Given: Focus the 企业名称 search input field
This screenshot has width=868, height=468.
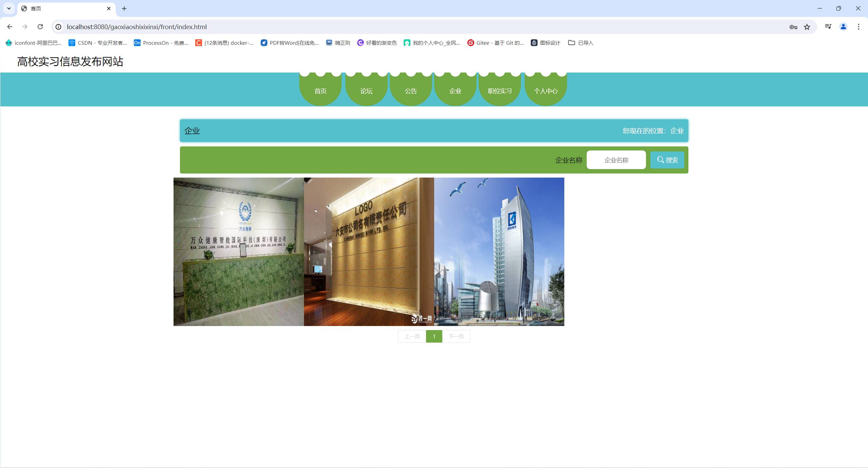Looking at the screenshot, I should coord(616,160).
